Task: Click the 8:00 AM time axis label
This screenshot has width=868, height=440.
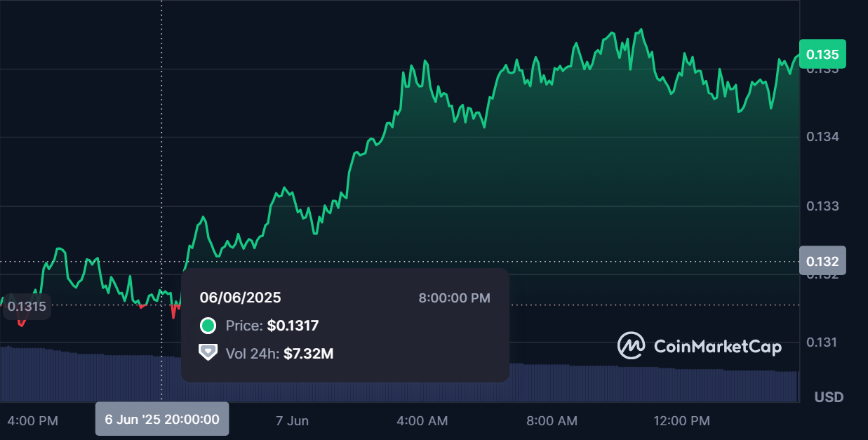Action: click(x=552, y=421)
